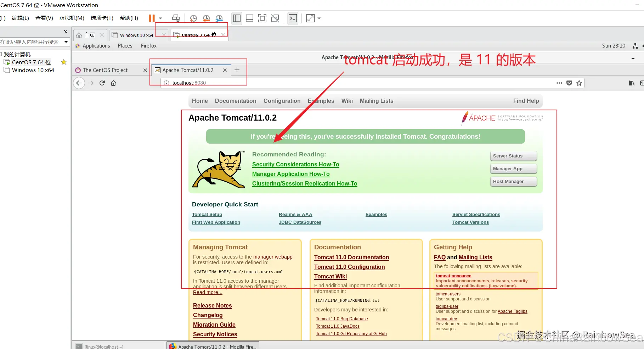Close the 主页 tab in VMware
The image size is (644, 349).
pos(102,35)
